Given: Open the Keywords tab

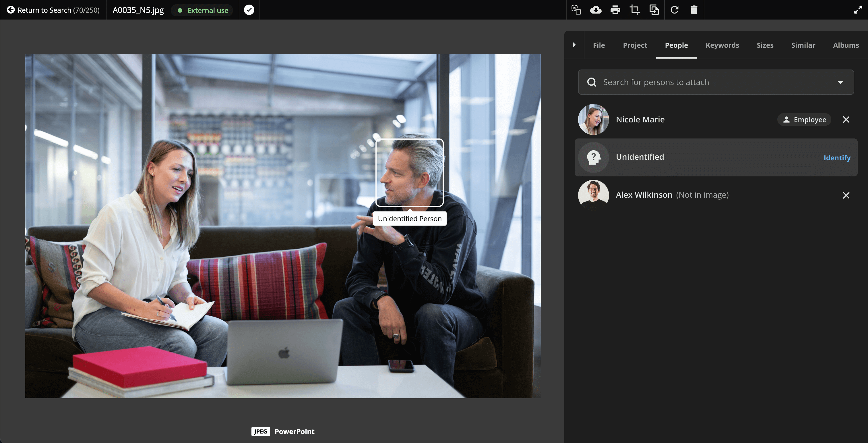Looking at the screenshot, I should pos(722,45).
